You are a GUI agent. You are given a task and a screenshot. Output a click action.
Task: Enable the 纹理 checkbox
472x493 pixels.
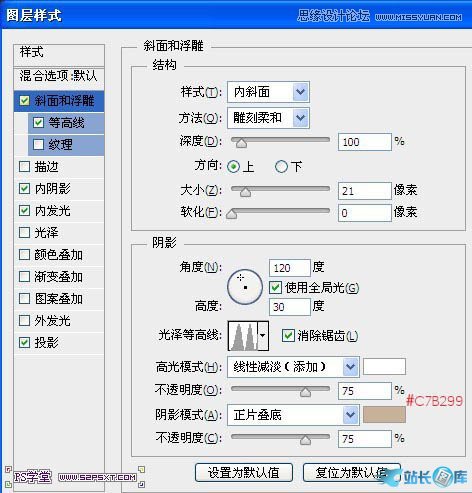pos(38,144)
